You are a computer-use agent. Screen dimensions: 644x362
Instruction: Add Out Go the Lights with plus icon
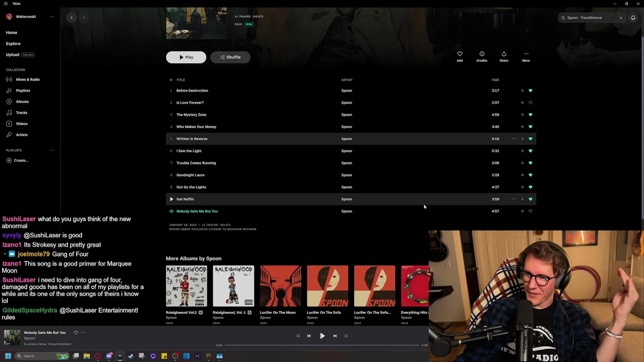[522, 187]
